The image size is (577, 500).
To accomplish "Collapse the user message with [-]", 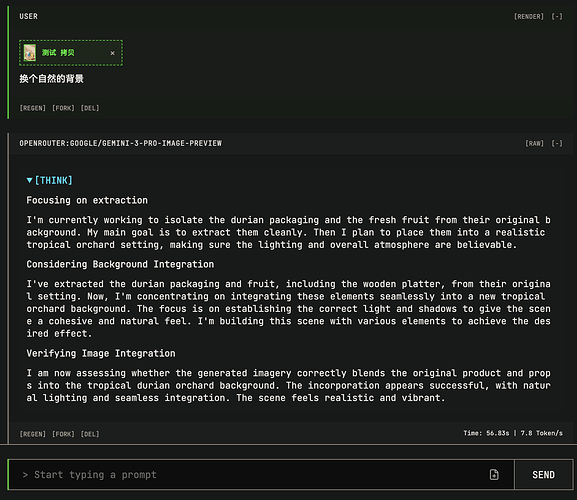I will coord(557,17).
